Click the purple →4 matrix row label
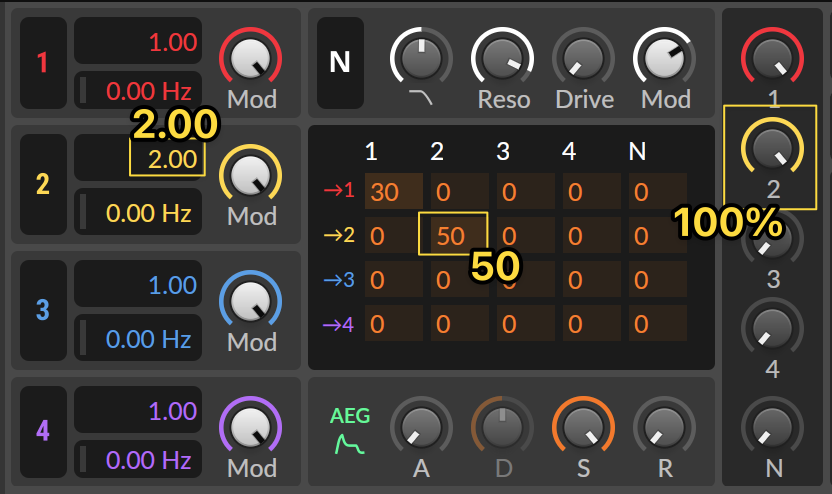The height and width of the screenshot is (494, 832). pos(339,324)
